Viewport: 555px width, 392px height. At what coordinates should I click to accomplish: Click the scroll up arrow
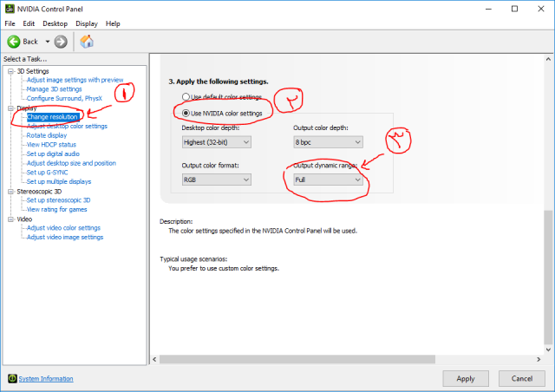coord(548,59)
